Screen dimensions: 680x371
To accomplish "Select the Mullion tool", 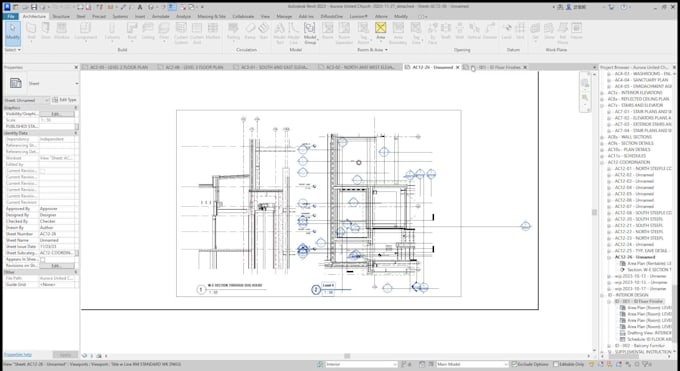I will 212,32.
